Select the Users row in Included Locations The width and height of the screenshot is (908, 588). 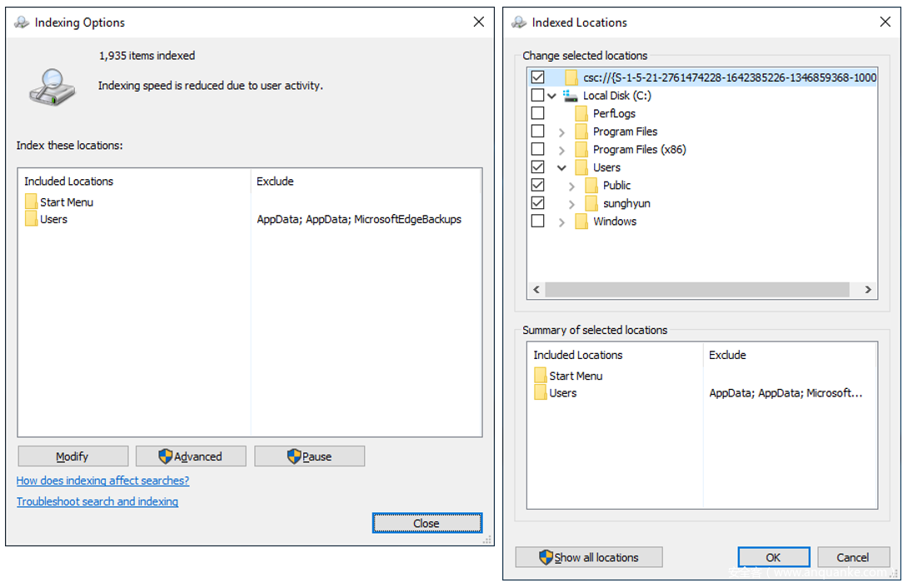54,220
